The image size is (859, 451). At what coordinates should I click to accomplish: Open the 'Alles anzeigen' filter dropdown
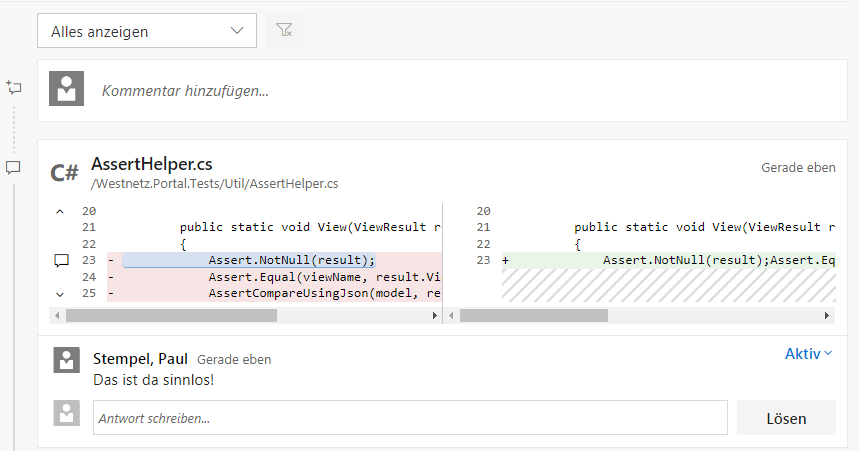[x=147, y=31]
